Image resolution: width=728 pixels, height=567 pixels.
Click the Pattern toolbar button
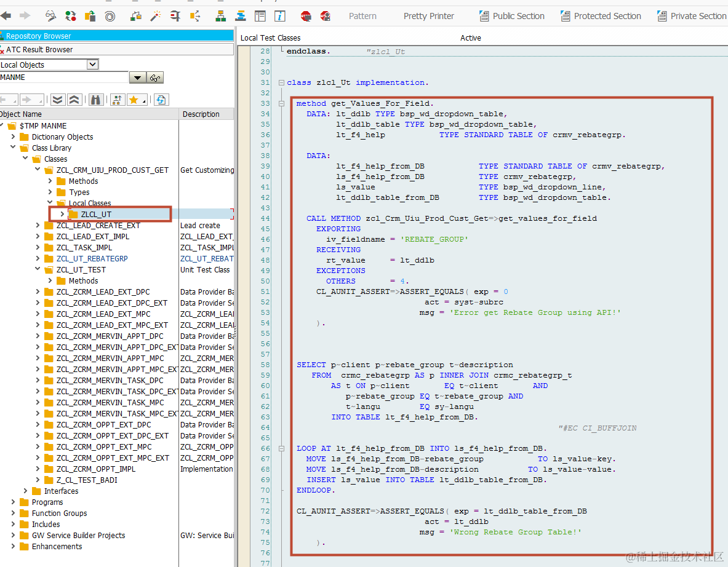tap(362, 16)
